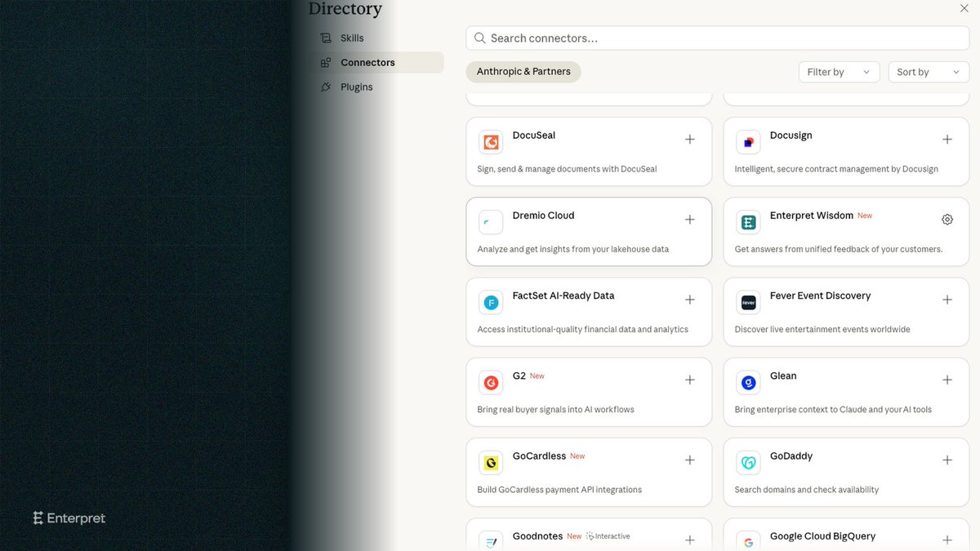Click the FactSet logo icon
This screenshot has width=980, height=551.
[491, 302]
